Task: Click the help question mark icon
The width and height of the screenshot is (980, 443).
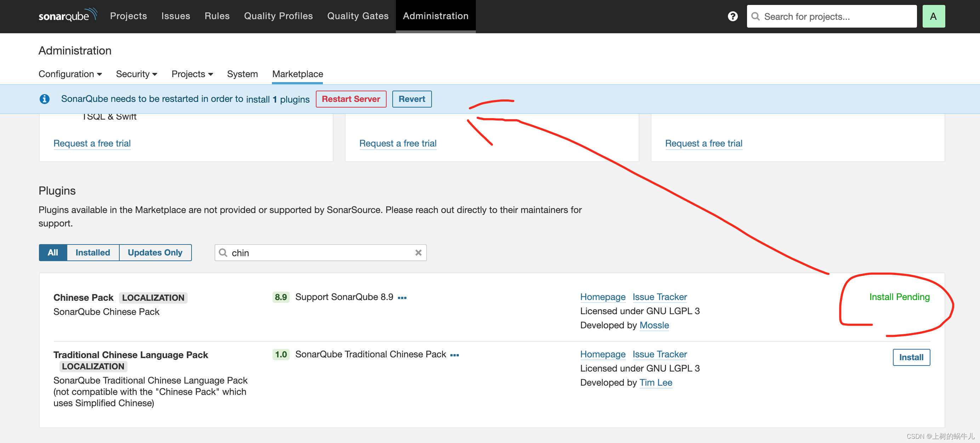Action: pyautogui.click(x=732, y=16)
